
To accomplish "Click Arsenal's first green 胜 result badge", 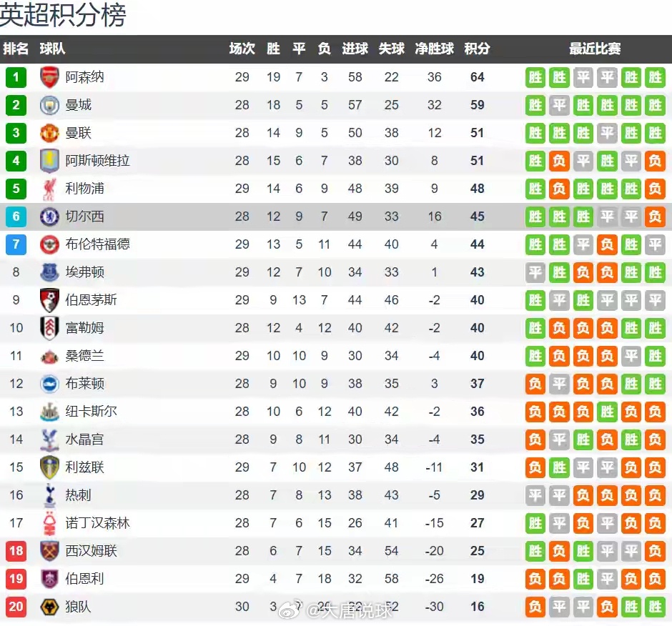I will tap(535, 77).
